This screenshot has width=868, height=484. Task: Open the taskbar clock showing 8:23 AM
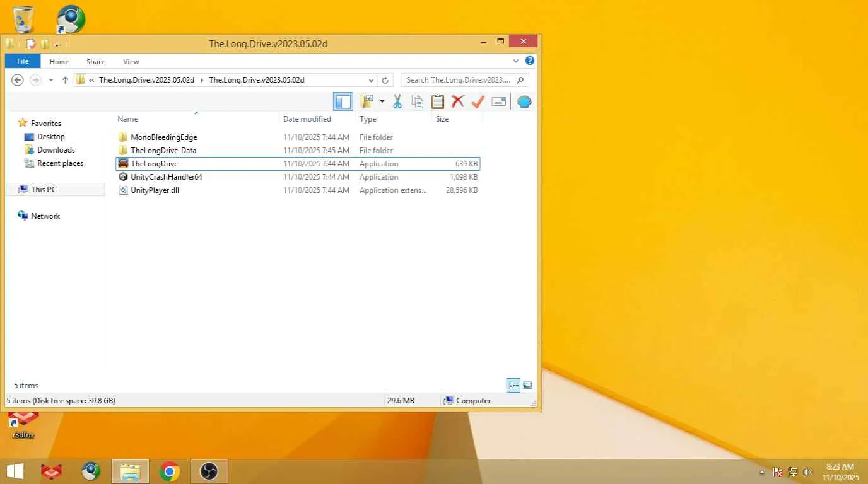coord(840,471)
